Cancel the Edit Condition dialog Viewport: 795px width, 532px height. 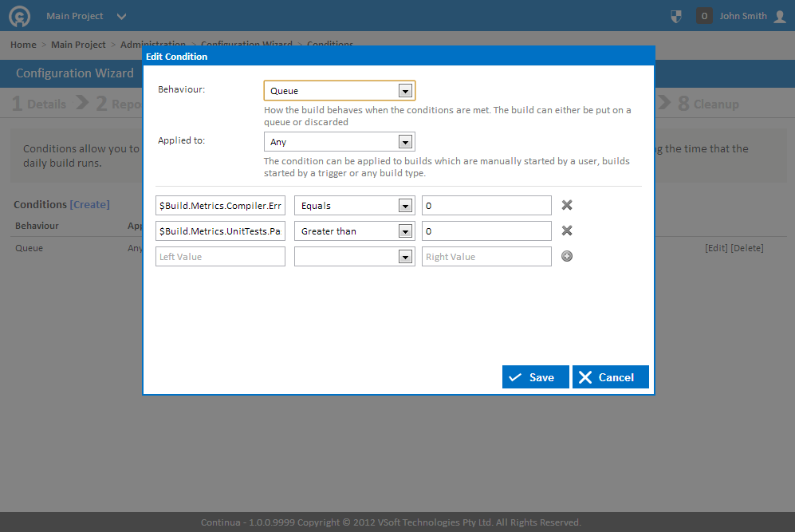coord(611,376)
